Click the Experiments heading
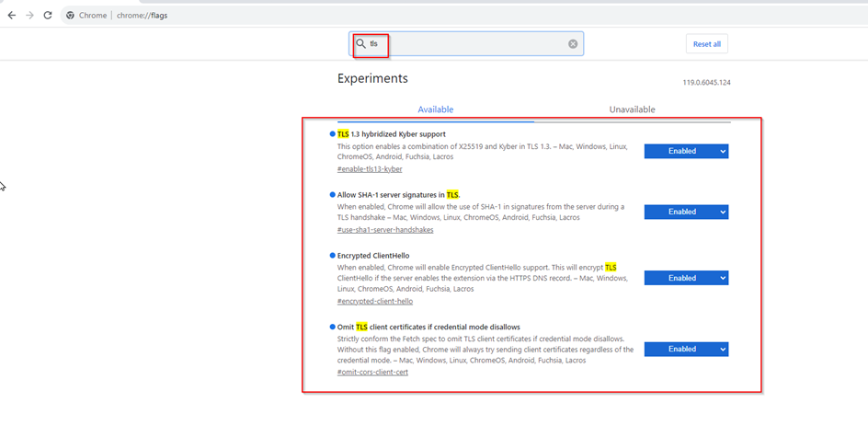The image size is (868, 437). click(372, 78)
